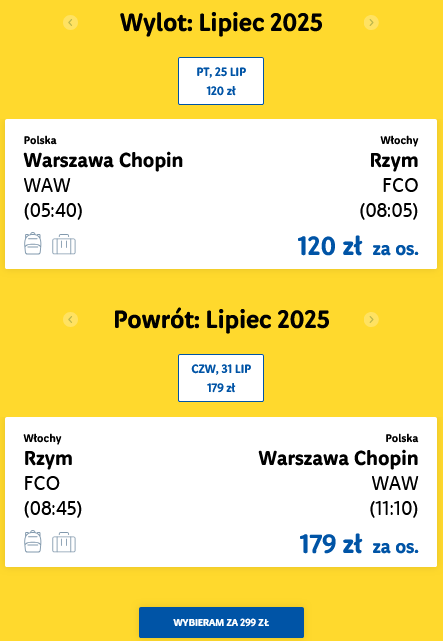Click Warszawa Chopin on outbound flight card
Image resolution: width=443 pixels, height=641 pixels.
point(103,160)
